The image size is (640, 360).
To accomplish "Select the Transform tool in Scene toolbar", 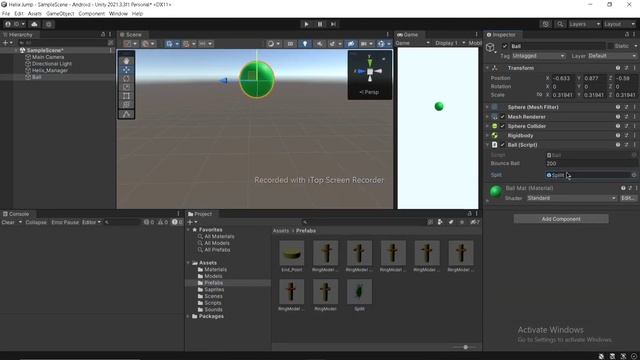I will (126, 105).
